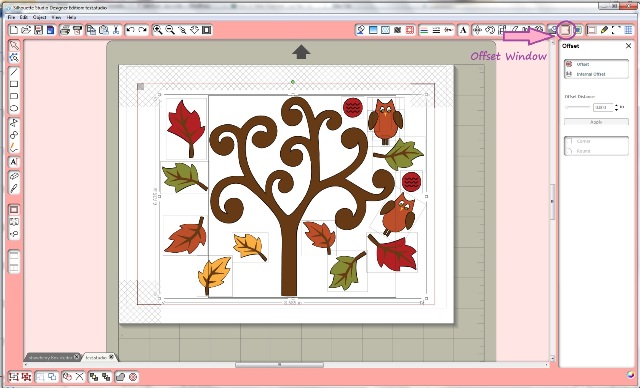Image resolution: width=640 pixels, height=388 pixels.
Task: Select the Draw a Polygon tool
Action: click(x=14, y=123)
